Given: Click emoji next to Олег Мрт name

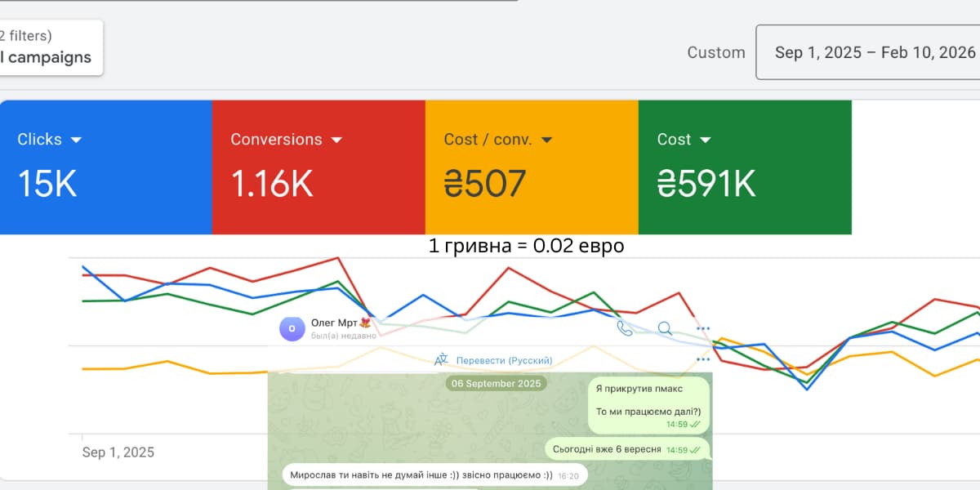Looking at the screenshot, I should [365, 323].
